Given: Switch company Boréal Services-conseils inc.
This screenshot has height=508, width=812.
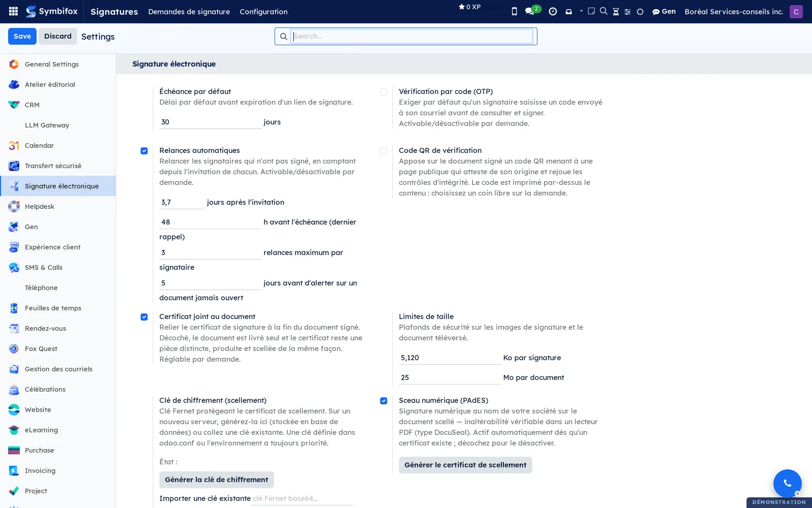Looking at the screenshot, I should tap(733, 11).
